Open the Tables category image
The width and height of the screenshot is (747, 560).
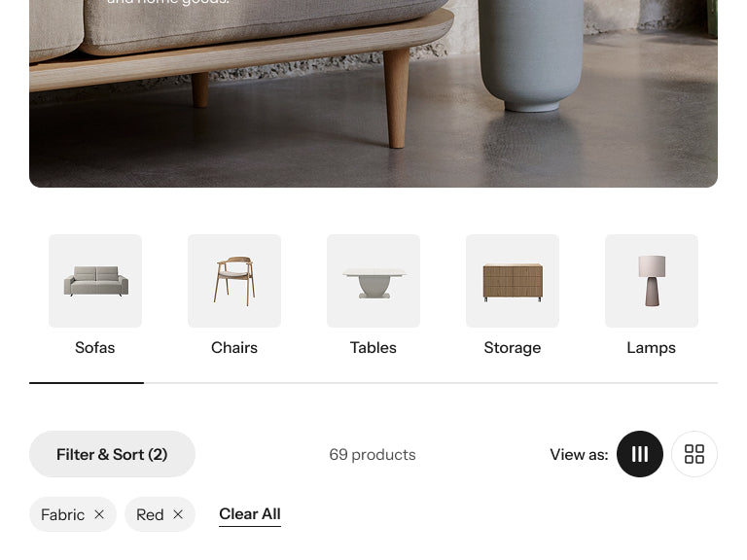pos(373,281)
